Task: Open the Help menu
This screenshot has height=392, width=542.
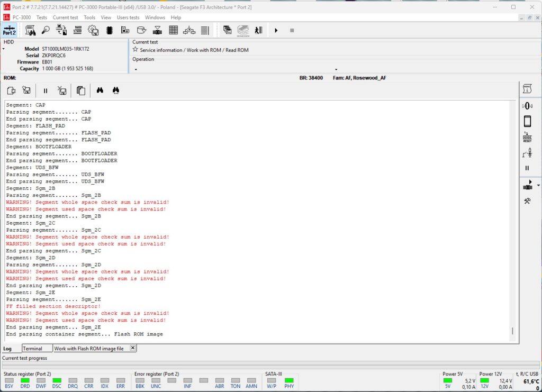Action: [176, 17]
